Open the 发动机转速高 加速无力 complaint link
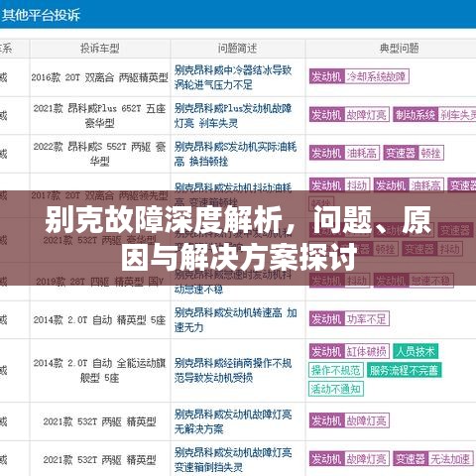 pyautogui.click(x=235, y=319)
